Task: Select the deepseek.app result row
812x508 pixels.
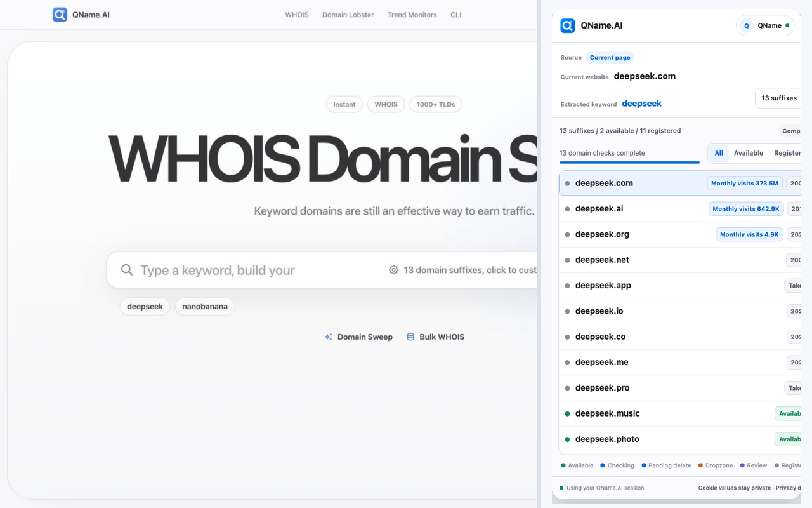Action: (x=679, y=286)
